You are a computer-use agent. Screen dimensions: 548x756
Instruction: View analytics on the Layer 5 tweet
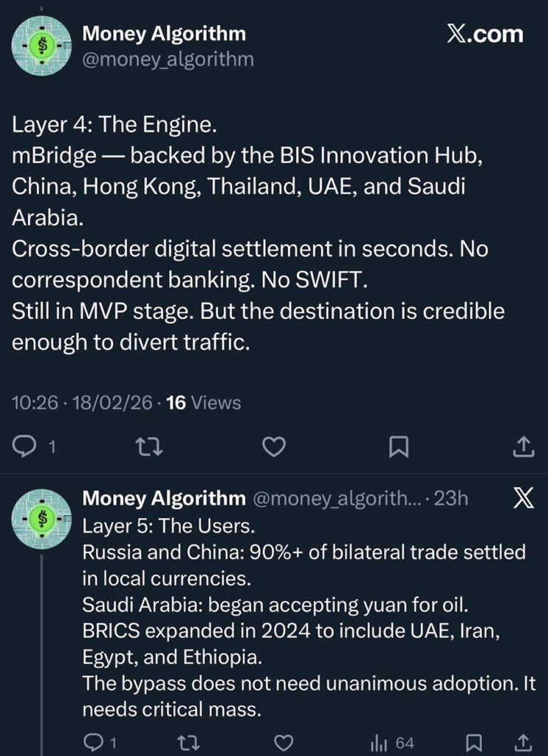coord(379,742)
